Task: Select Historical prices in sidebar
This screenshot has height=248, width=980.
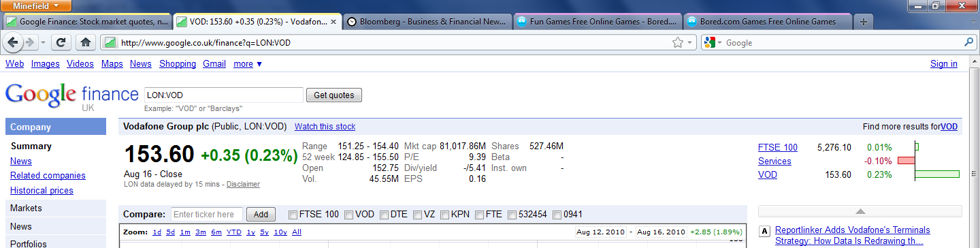Action: coord(42,191)
